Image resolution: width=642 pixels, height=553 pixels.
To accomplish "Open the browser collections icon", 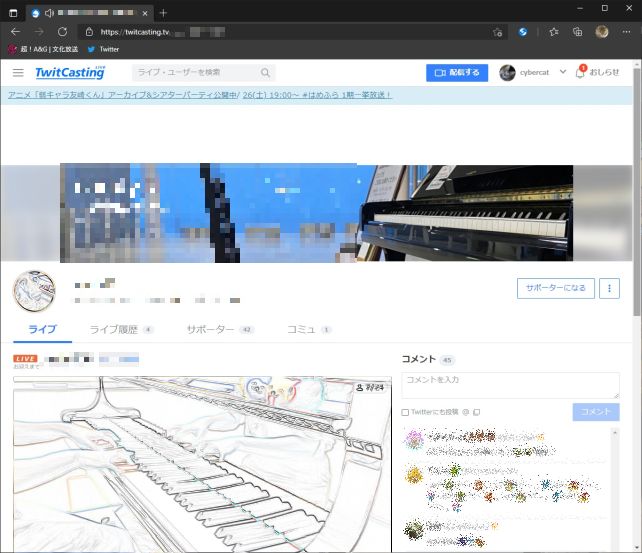I will [x=578, y=32].
